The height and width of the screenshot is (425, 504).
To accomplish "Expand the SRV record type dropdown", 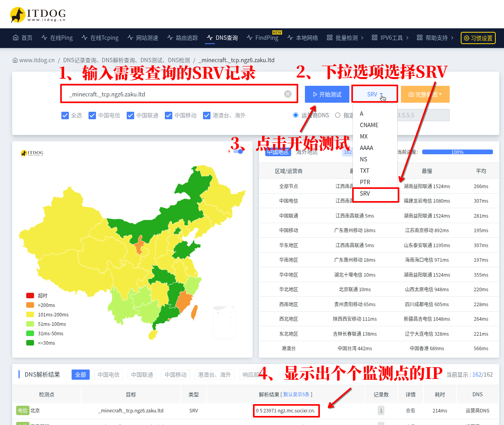I will tap(375, 94).
